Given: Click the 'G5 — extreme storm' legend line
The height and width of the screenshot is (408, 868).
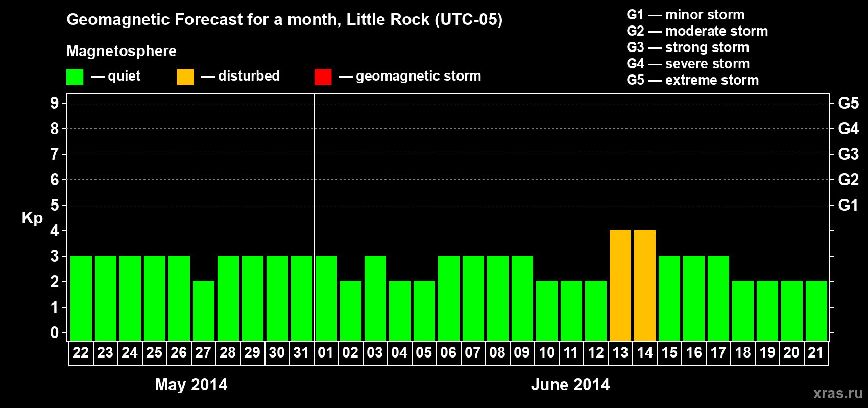Looking at the screenshot, I should 693,80.
